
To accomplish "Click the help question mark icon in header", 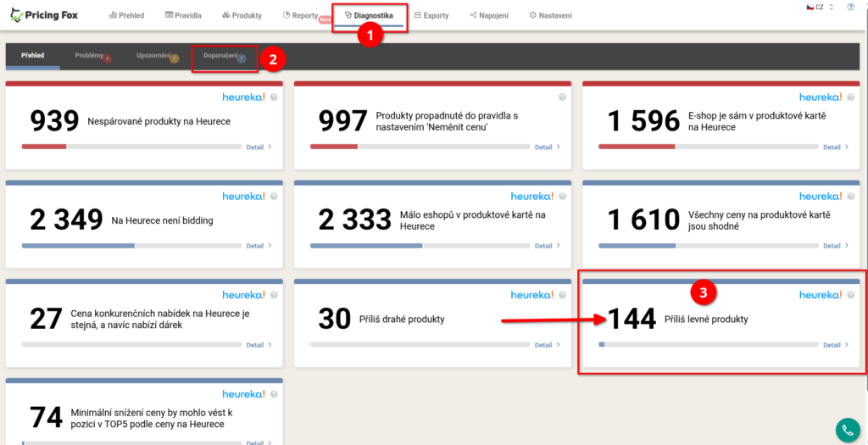I will (850, 7).
